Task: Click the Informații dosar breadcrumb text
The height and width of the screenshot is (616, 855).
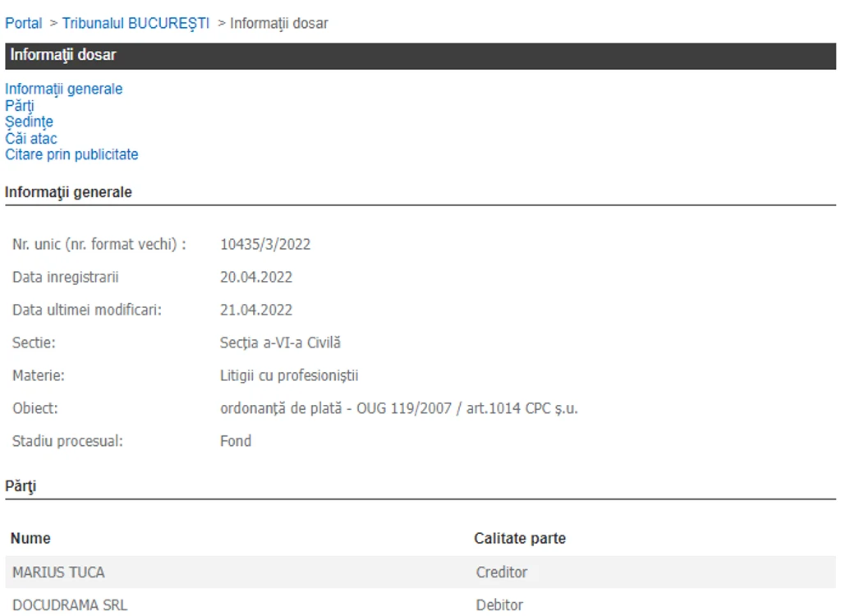Action: click(278, 24)
